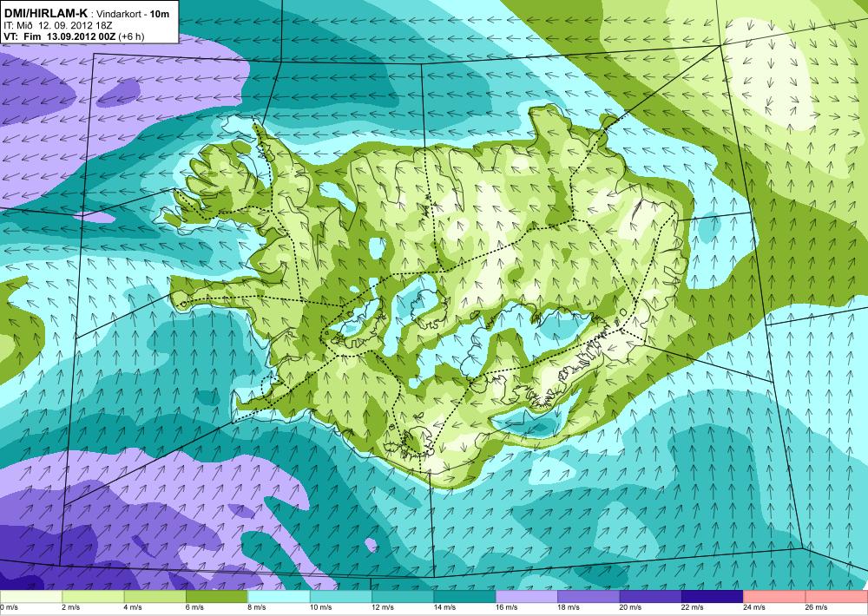This screenshot has width=868, height=616.
Task: Select the purple 18–20 m/s legend swatch
Action: click(589, 597)
